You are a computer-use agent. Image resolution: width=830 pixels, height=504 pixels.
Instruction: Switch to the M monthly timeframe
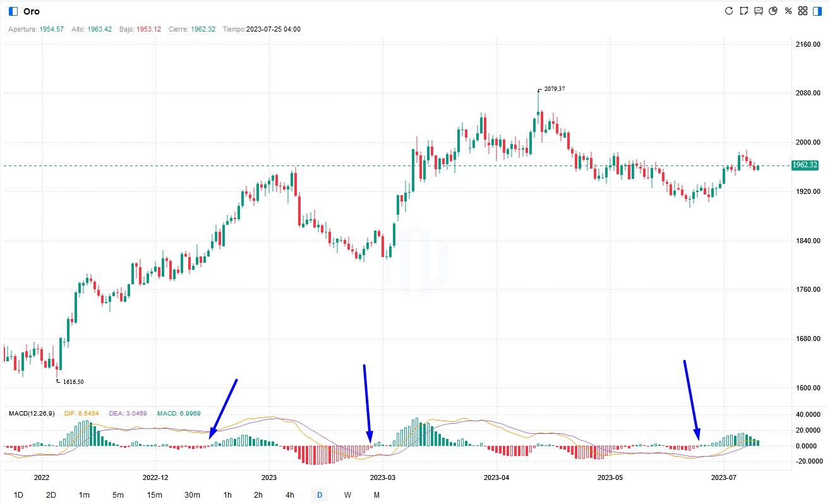[376, 495]
